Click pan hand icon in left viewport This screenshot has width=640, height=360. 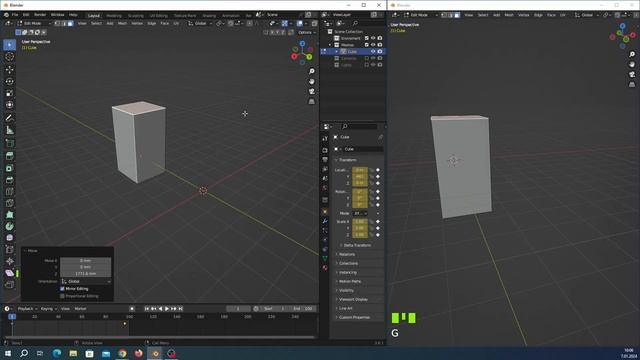click(312, 82)
